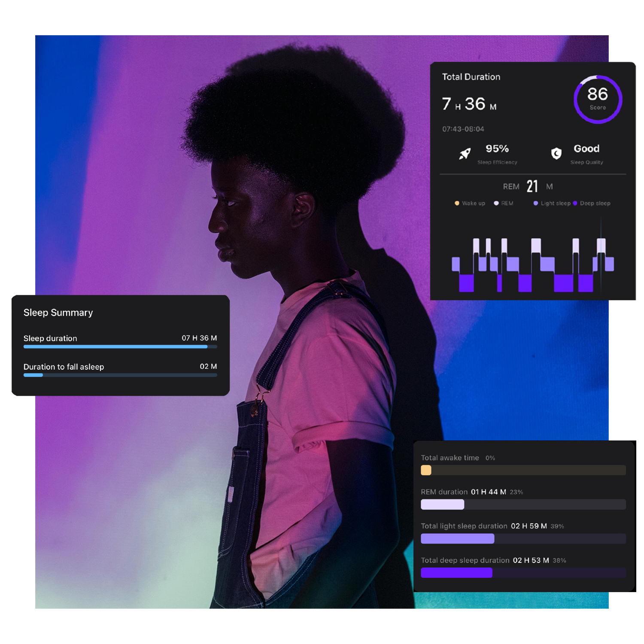Click the Total deep sleep duration bar
Screen dimensions: 644x644
pyautogui.click(x=523, y=572)
